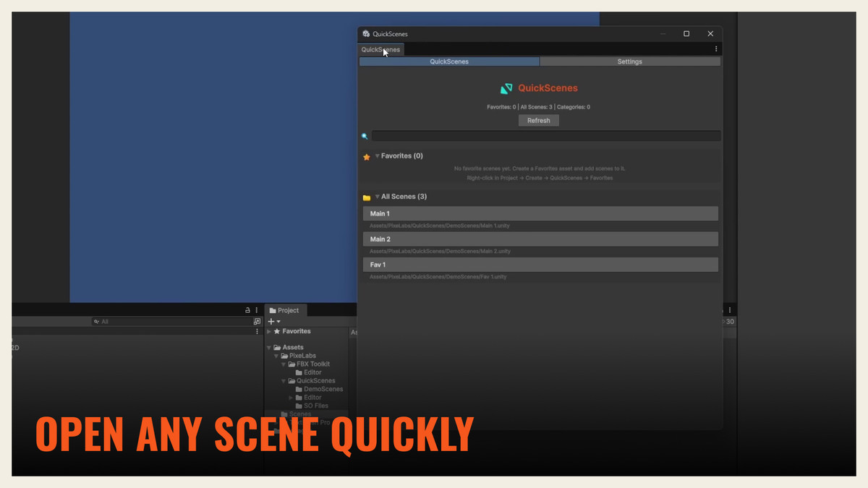Viewport: 868px width, 488px height.
Task: Click the DemoScenes folder in the Assets tree
Action: [x=321, y=388]
